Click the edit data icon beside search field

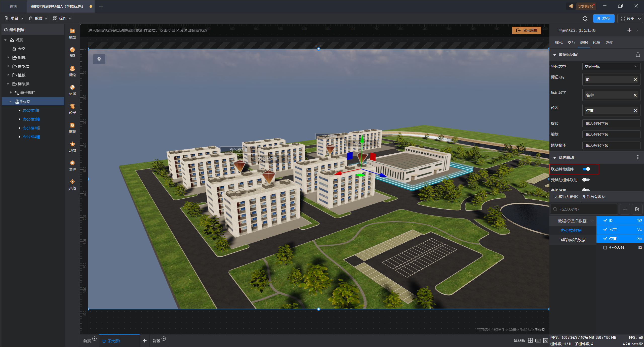pos(637,209)
